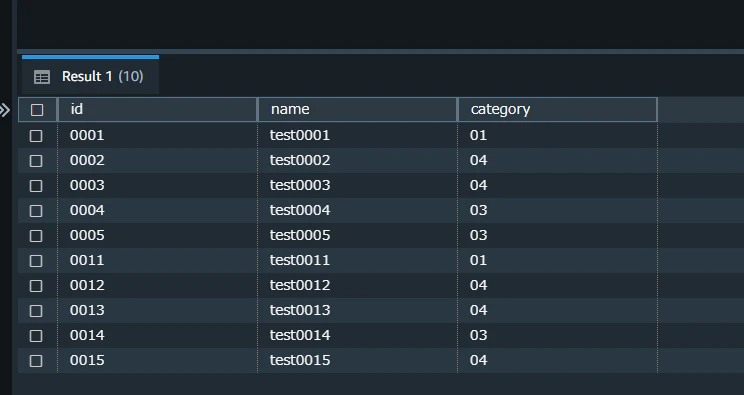Click the name cell test0005
This screenshot has height=395, width=744.
357,235
